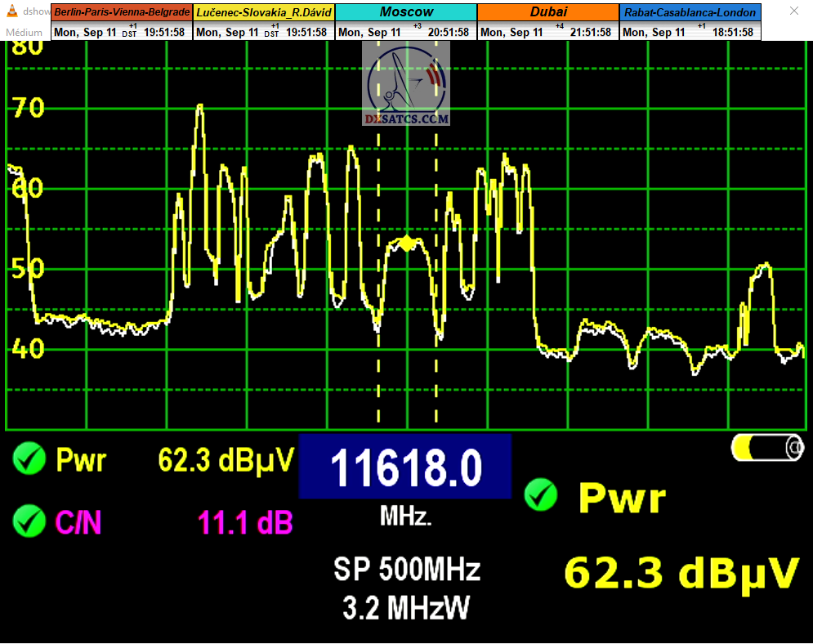Screen dimensions: 813x644
Task: Select the Moscow clock header
Action: [406, 12]
